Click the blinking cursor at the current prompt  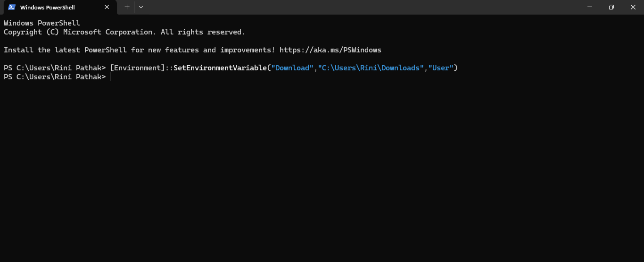tap(110, 77)
